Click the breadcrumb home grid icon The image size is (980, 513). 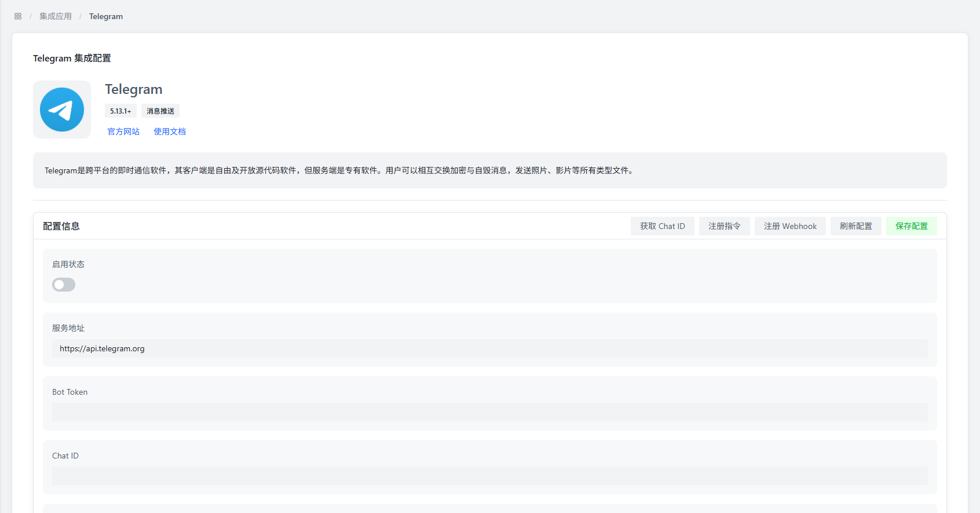point(18,16)
